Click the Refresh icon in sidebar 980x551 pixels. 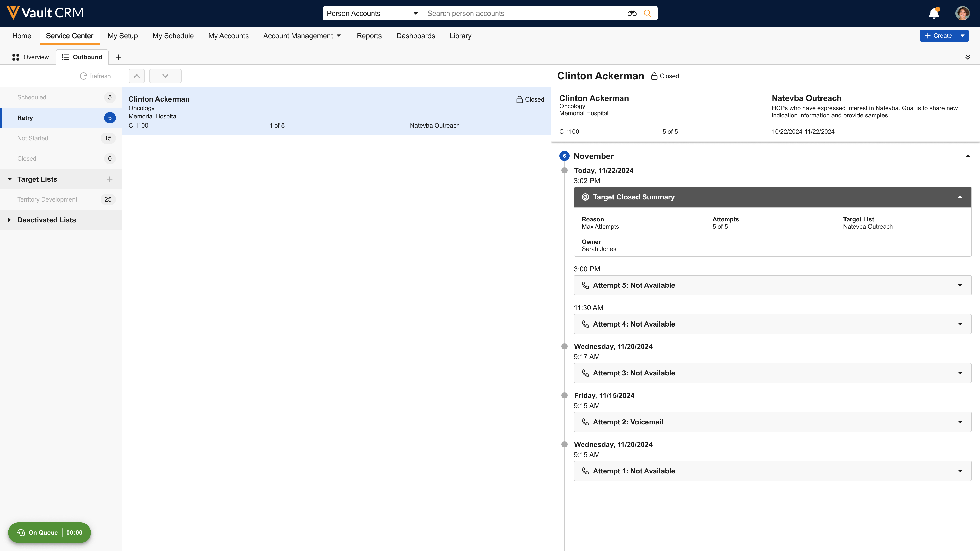pos(84,76)
